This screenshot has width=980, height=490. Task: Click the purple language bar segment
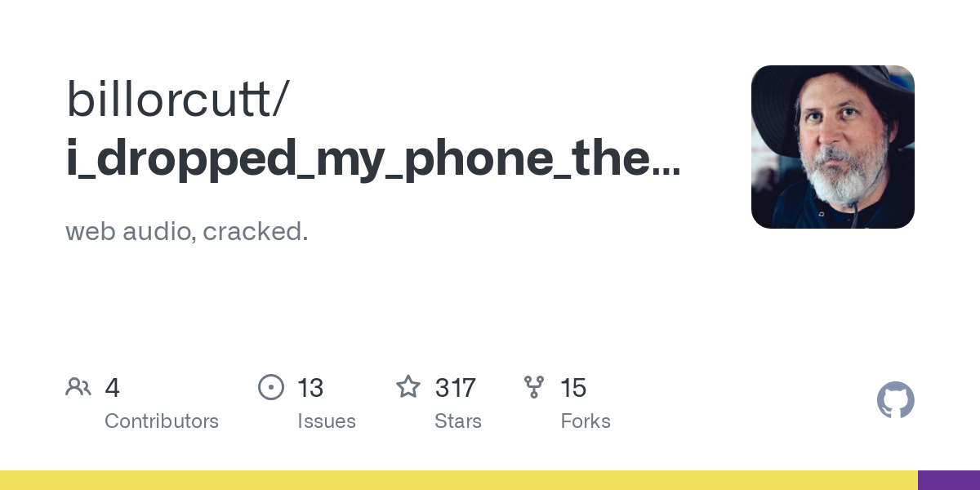tap(949, 480)
